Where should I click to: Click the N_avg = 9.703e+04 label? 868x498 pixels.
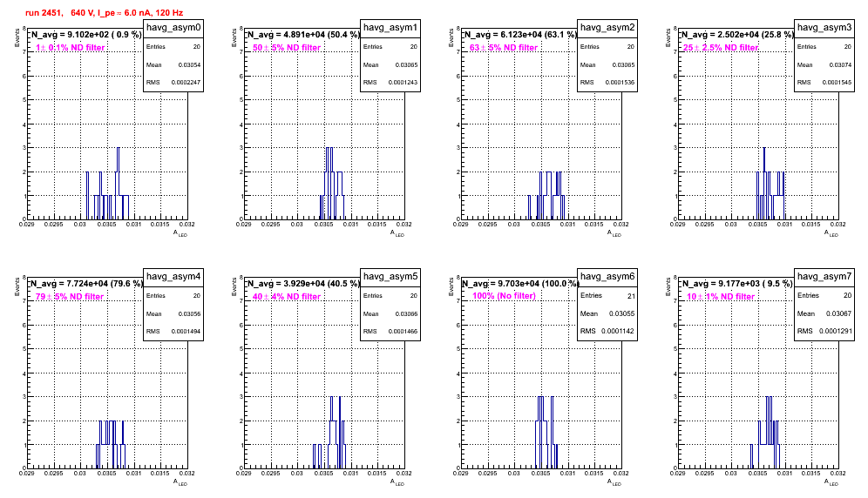520,283
